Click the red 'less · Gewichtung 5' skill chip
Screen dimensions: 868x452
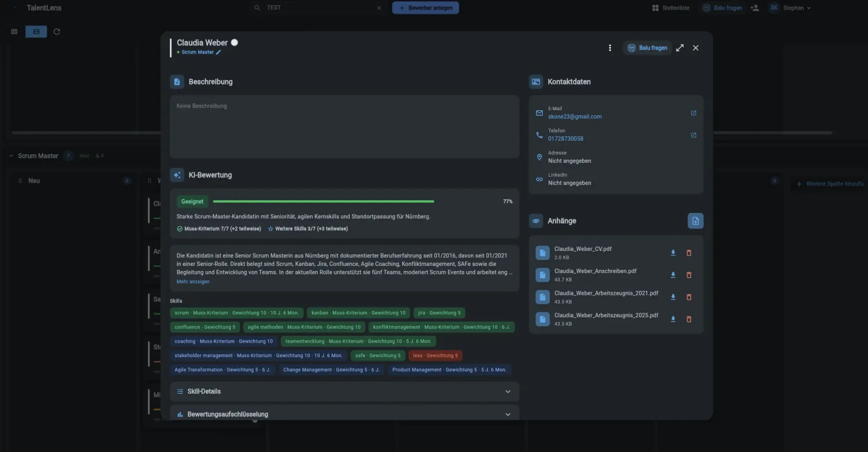435,356
